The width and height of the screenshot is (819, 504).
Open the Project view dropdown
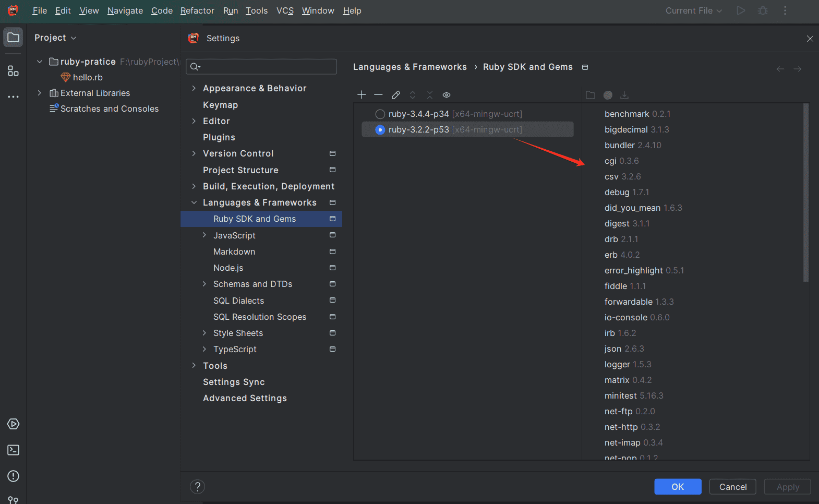55,38
